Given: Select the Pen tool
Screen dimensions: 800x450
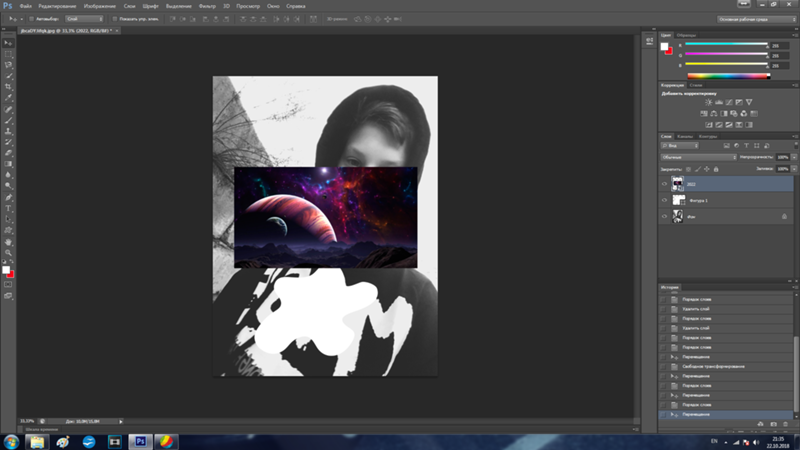Looking at the screenshot, I should pos(8,197).
